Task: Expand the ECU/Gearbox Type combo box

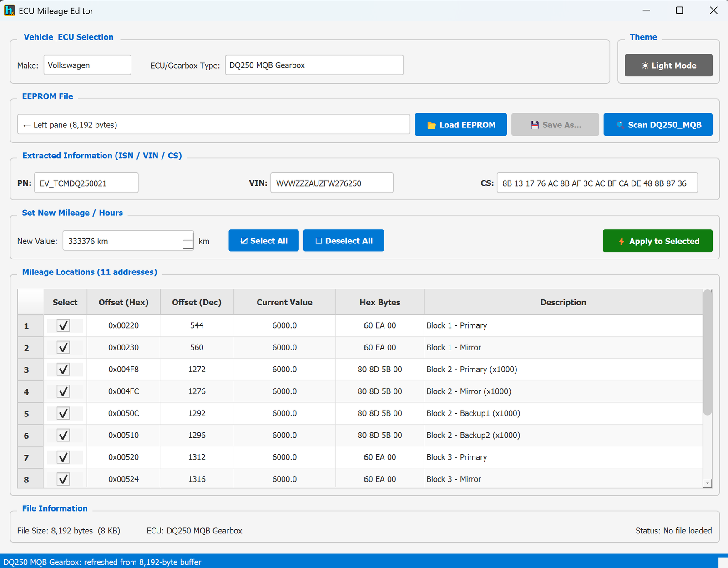Action: pos(314,65)
